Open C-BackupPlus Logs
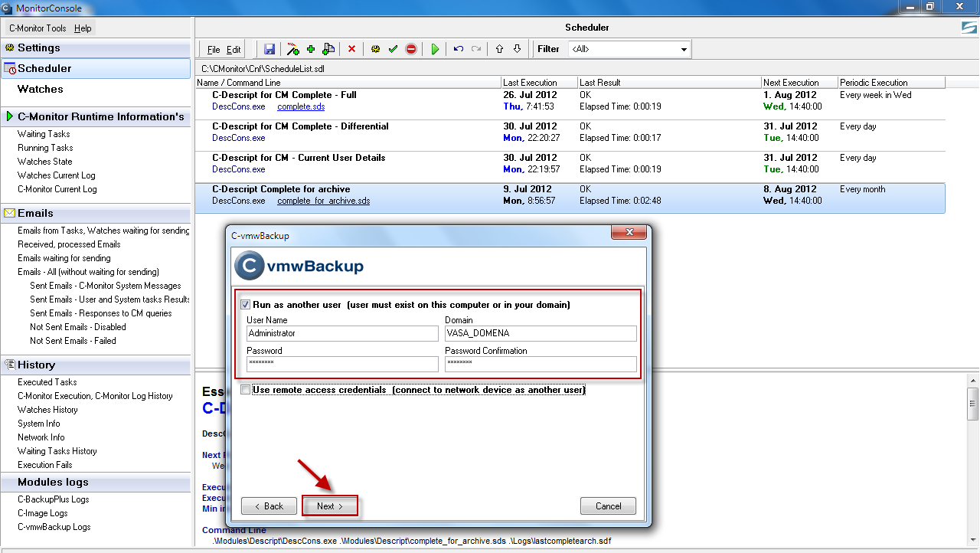 (54, 499)
